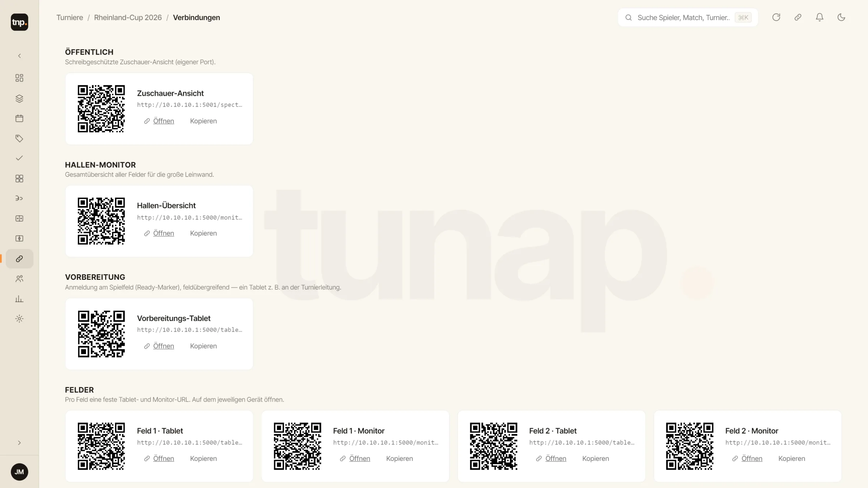Select the active link (Verbindungen) sidebar icon
The width and height of the screenshot is (868, 488).
tap(20, 259)
